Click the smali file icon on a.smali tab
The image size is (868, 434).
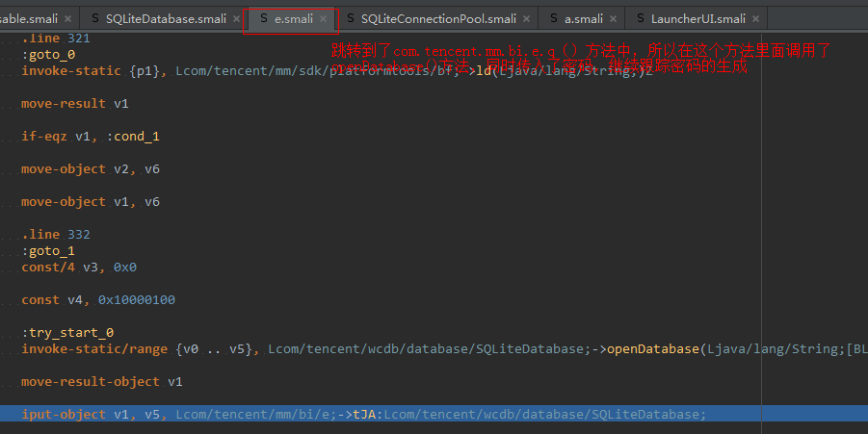(x=553, y=18)
